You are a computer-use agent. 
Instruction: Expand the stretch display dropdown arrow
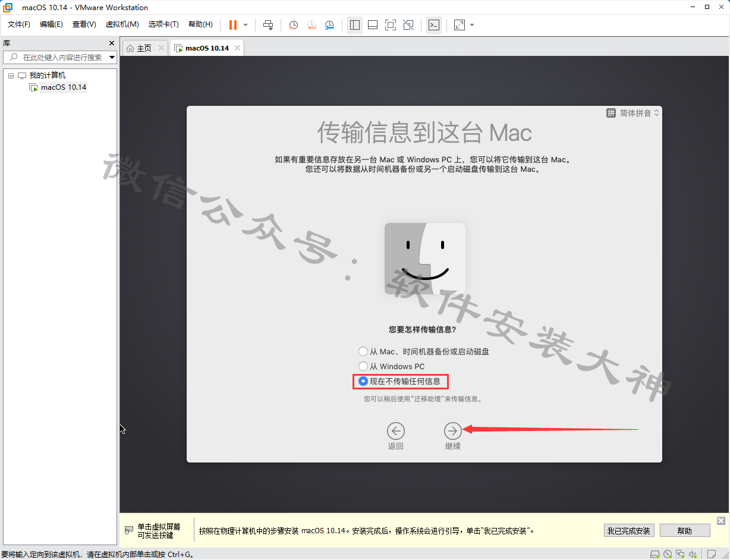click(472, 25)
